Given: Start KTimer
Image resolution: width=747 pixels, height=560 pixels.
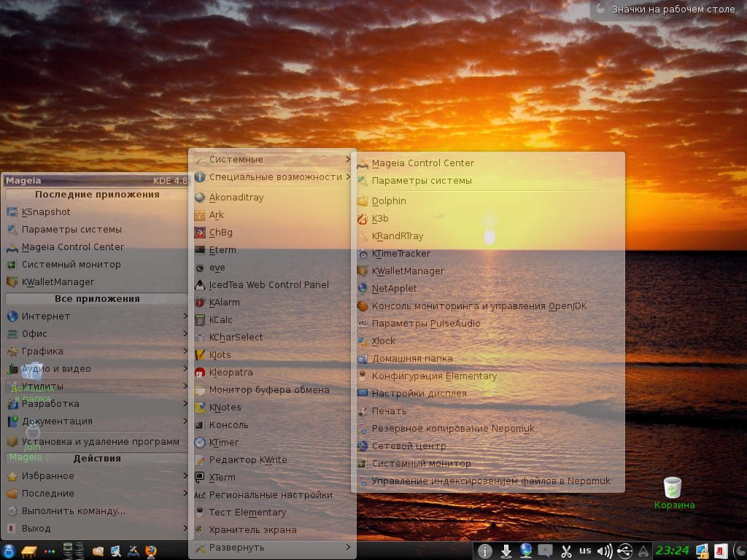Looking at the screenshot, I should point(273,443).
